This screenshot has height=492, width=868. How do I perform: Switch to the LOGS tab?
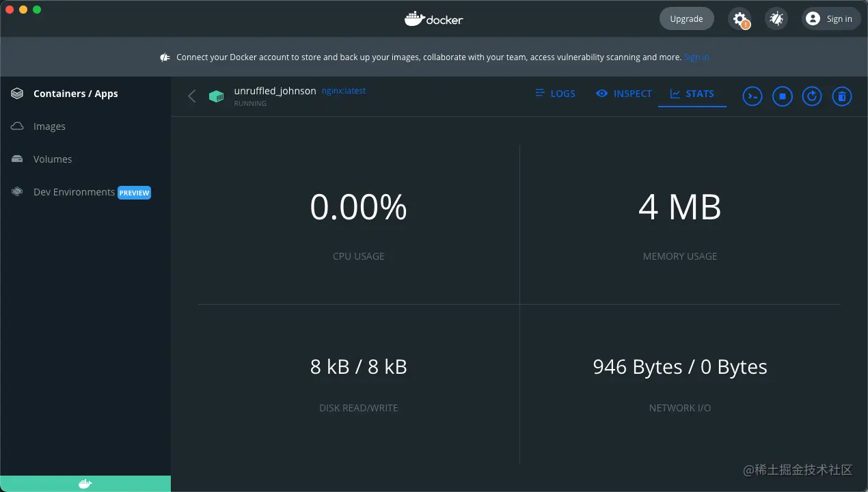[555, 94]
